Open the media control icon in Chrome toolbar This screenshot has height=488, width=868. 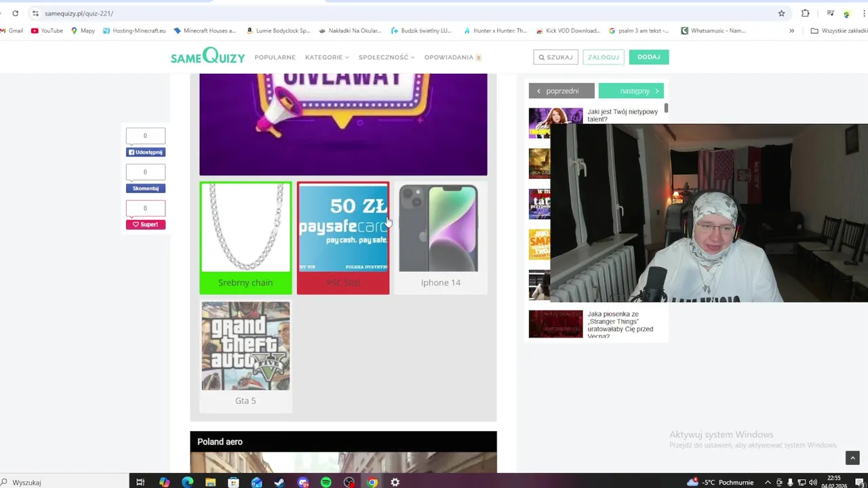point(830,13)
